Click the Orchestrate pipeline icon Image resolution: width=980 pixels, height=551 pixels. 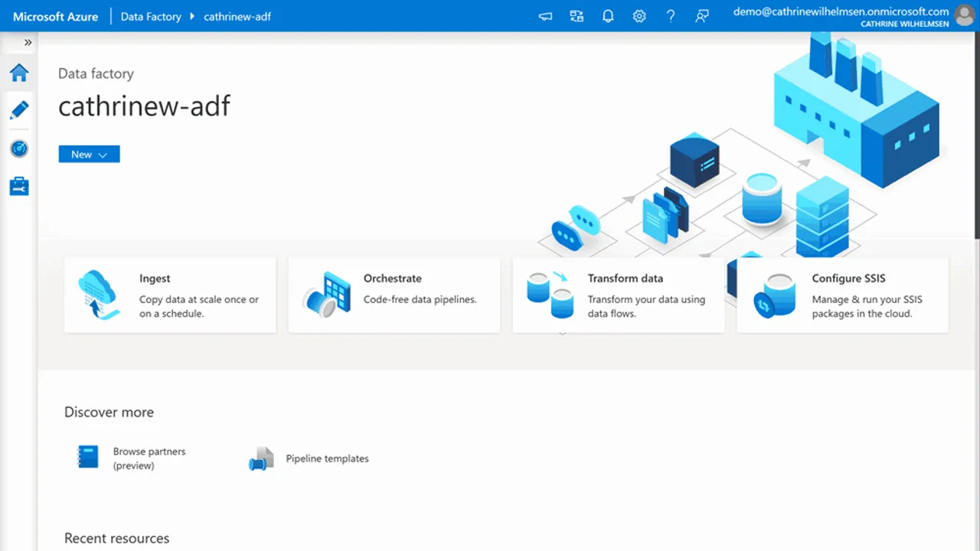coord(326,295)
